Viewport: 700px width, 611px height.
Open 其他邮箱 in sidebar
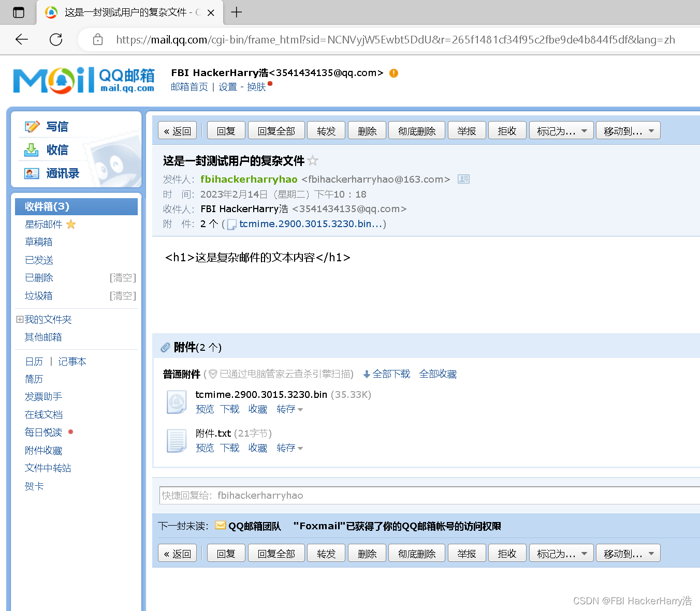(43, 337)
